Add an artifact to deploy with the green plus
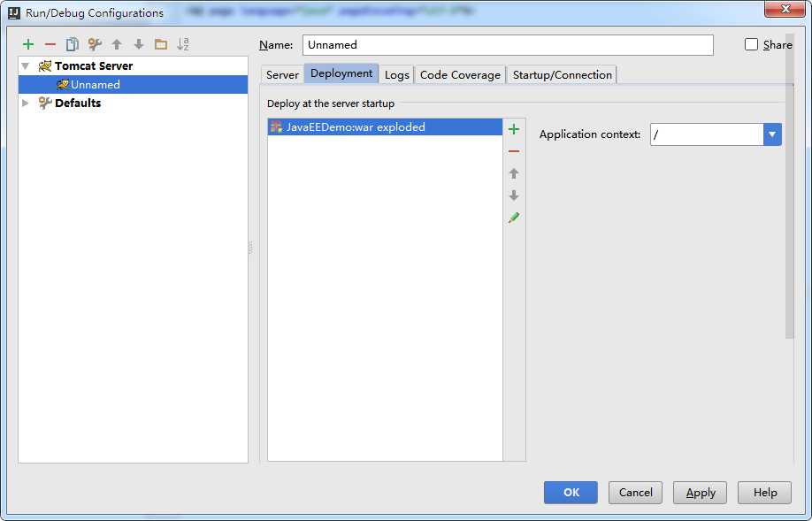The image size is (812, 521). tap(514, 129)
